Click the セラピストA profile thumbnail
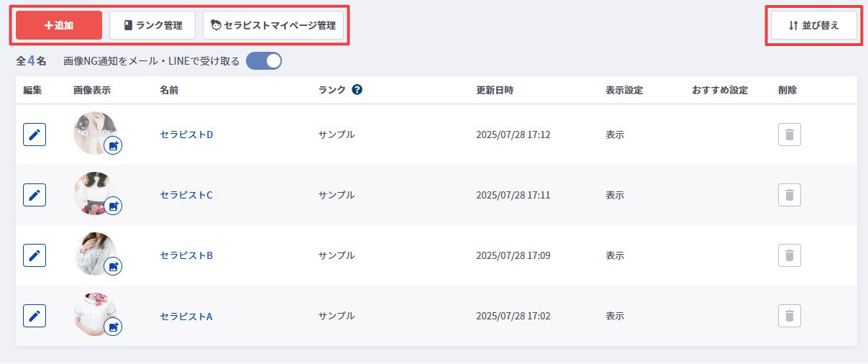The width and height of the screenshot is (868, 364). pyautogui.click(x=91, y=311)
